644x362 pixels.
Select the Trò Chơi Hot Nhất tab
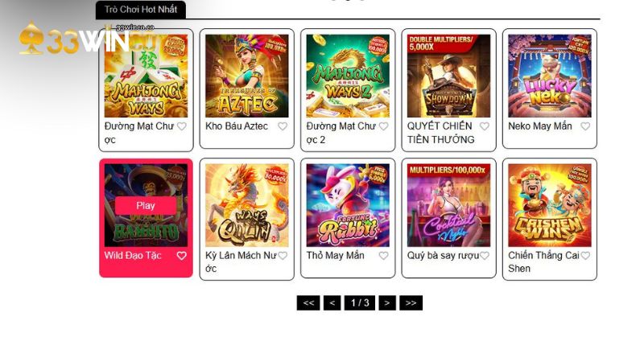[x=140, y=10]
